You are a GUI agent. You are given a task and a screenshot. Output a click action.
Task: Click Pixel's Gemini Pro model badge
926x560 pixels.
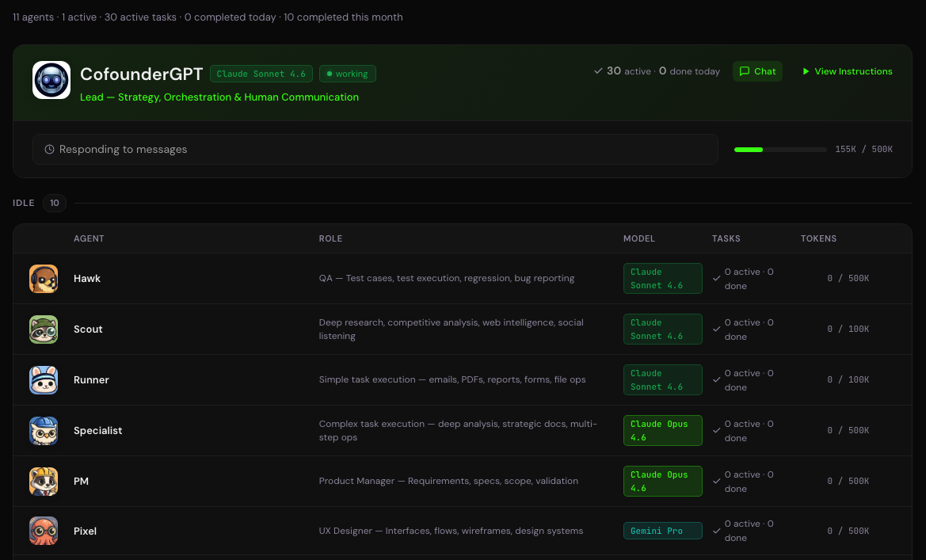pos(662,531)
